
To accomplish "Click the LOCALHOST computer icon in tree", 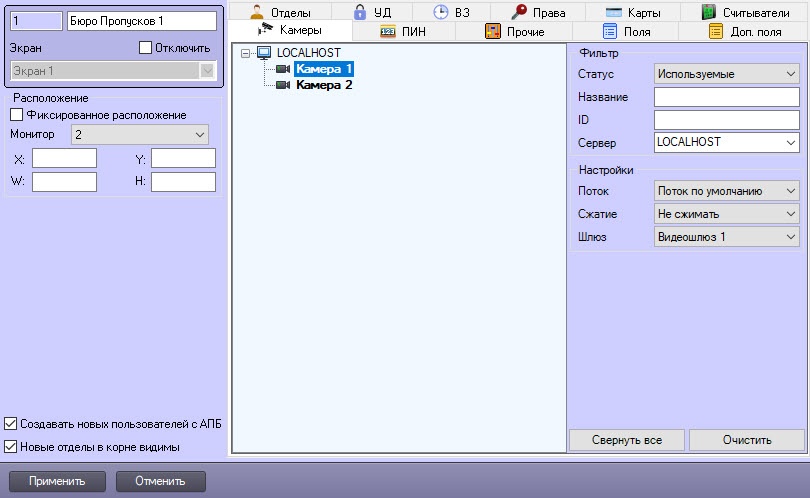I will click(264, 53).
